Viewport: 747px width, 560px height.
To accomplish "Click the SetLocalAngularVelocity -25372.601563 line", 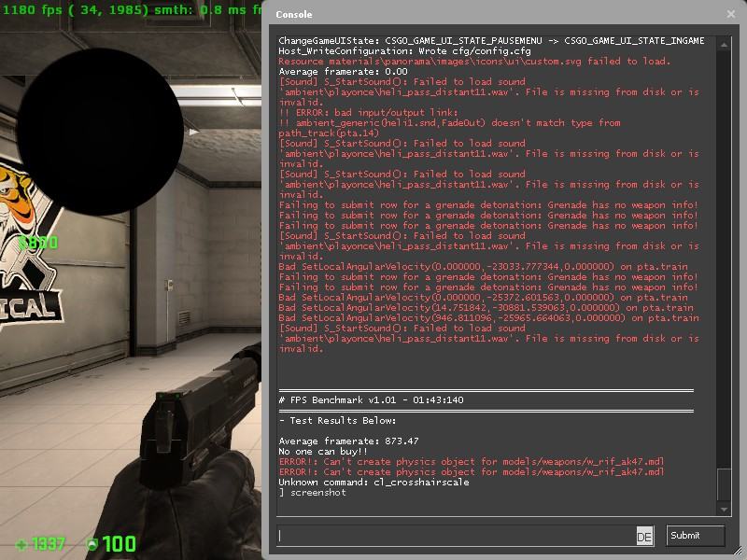I will (x=483, y=298).
